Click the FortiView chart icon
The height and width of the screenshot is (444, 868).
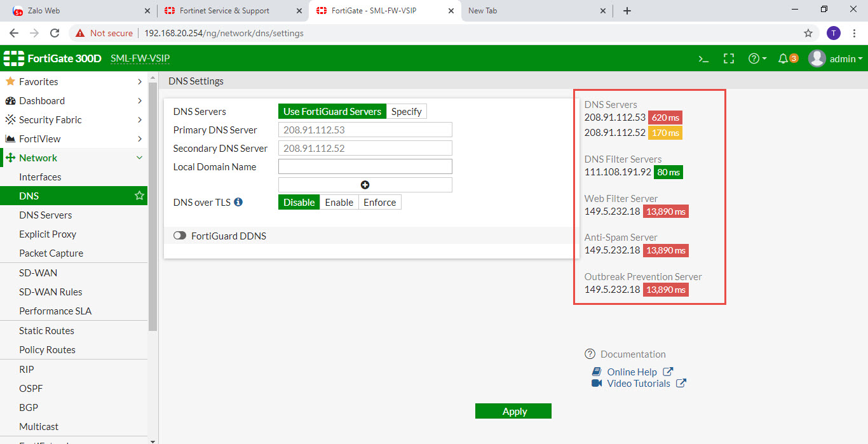click(10, 138)
